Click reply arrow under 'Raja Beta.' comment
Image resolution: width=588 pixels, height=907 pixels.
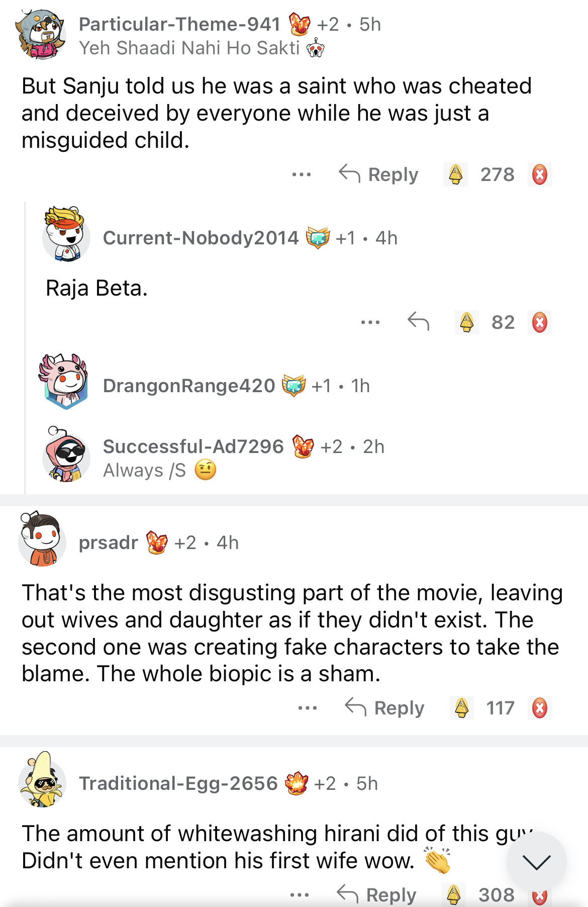[x=418, y=321]
